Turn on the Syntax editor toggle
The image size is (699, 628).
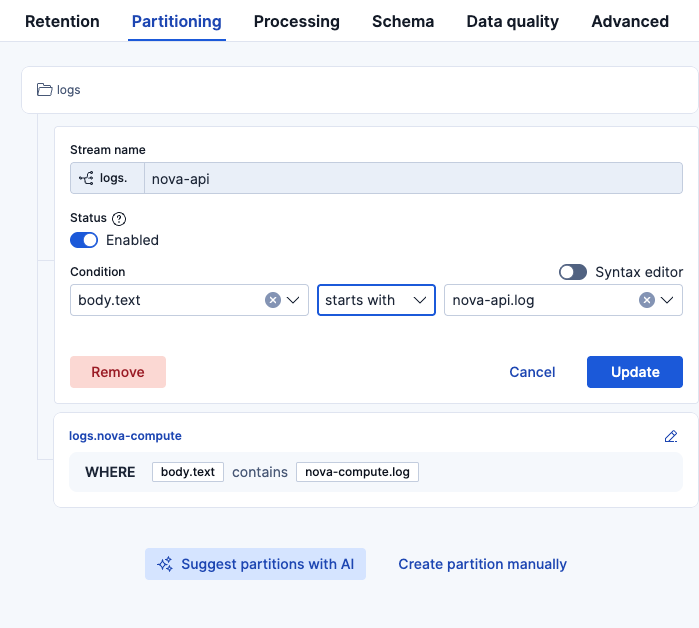tap(573, 272)
